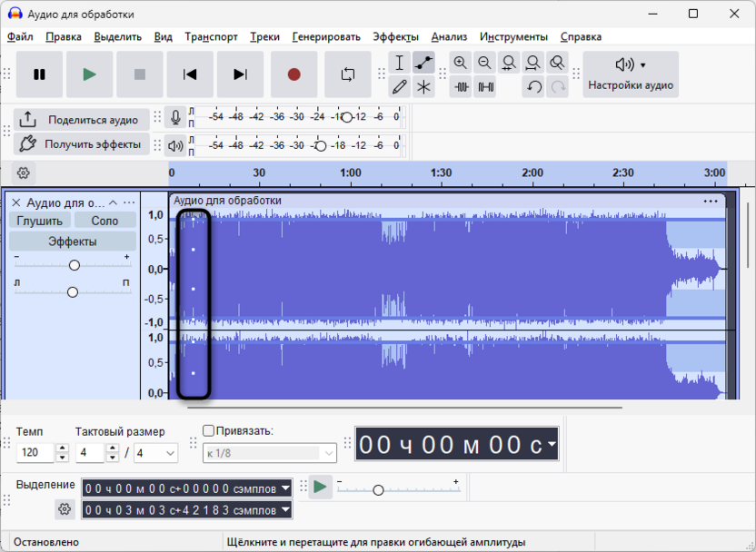This screenshot has height=552, width=756.
Task: Toggle the Loop playback button
Action: point(348,74)
